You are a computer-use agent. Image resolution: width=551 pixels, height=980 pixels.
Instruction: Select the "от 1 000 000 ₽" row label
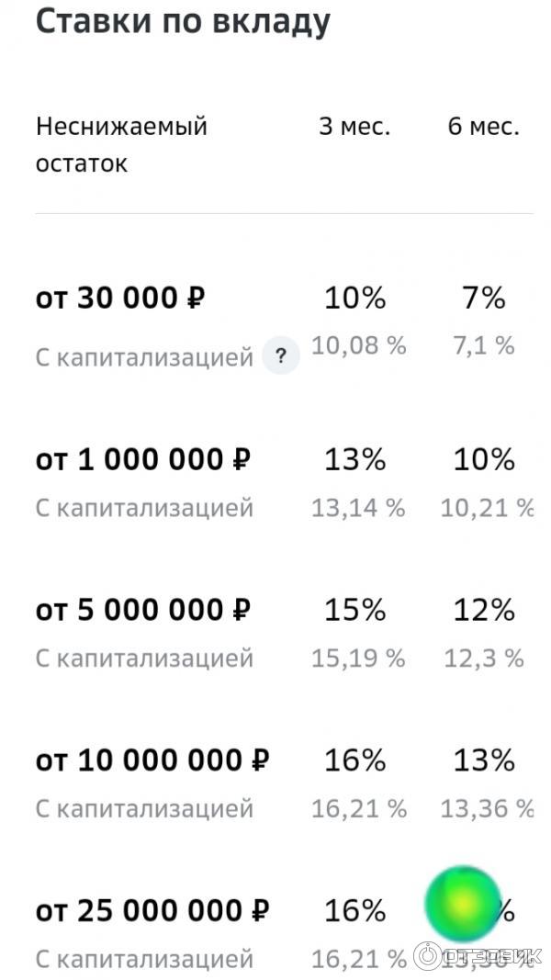142,460
